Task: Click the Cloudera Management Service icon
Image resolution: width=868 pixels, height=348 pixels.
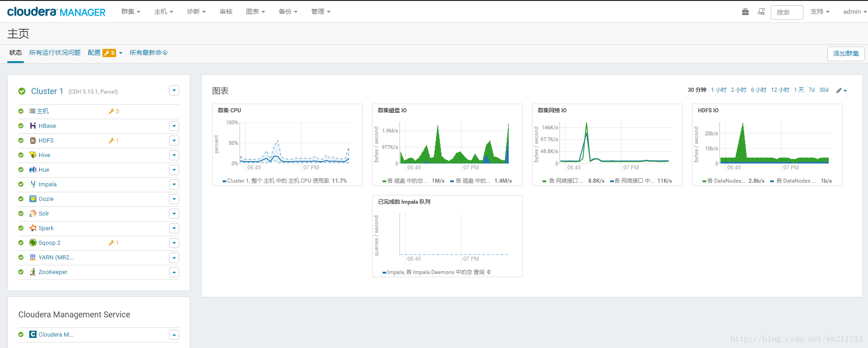Action: click(x=33, y=334)
